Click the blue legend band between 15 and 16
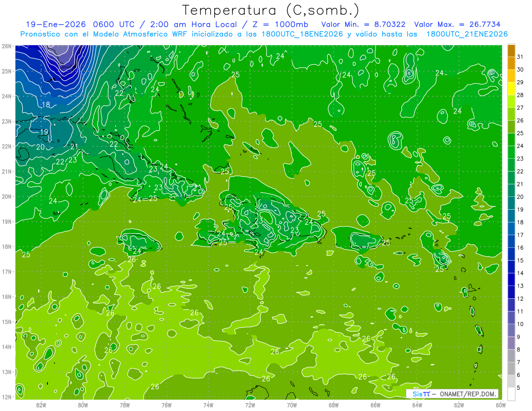The height and width of the screenshot is (411, 532). [511, 254]
